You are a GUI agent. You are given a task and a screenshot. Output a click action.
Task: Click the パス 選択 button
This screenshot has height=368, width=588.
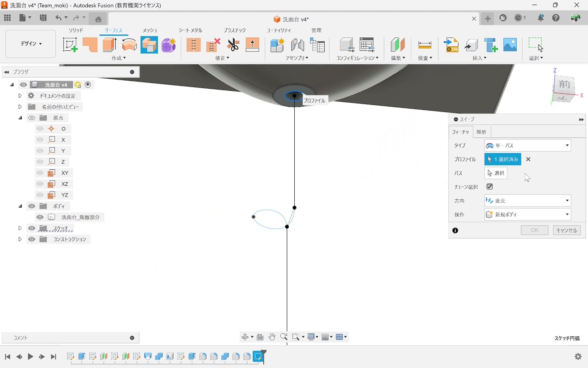496,173
